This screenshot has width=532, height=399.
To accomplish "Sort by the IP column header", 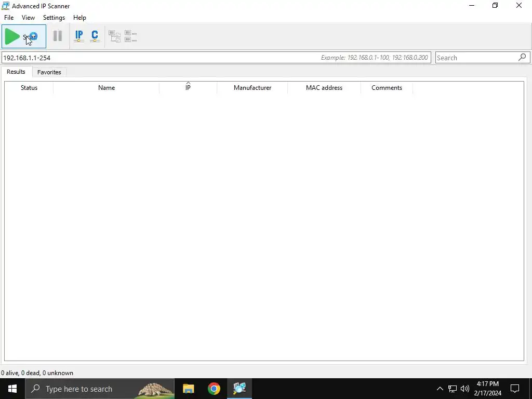I will 188,87.
